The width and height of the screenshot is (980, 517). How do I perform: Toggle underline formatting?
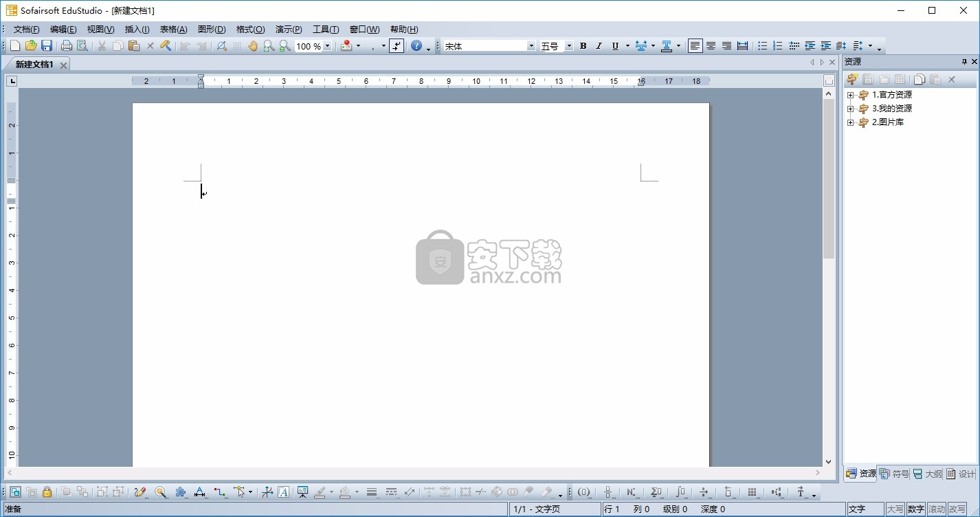tap(615, 46)
